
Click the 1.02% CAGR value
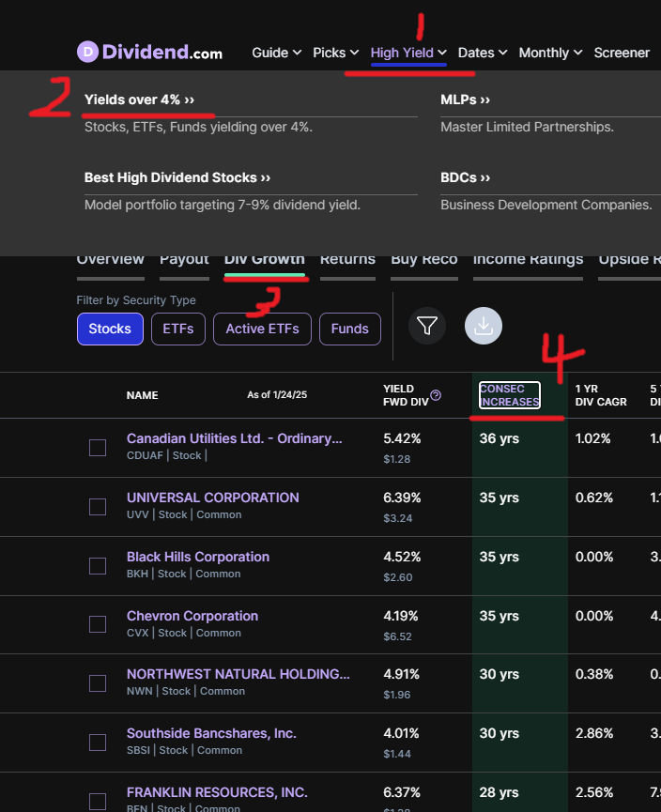pyautogui.click(x=594, y=438)
